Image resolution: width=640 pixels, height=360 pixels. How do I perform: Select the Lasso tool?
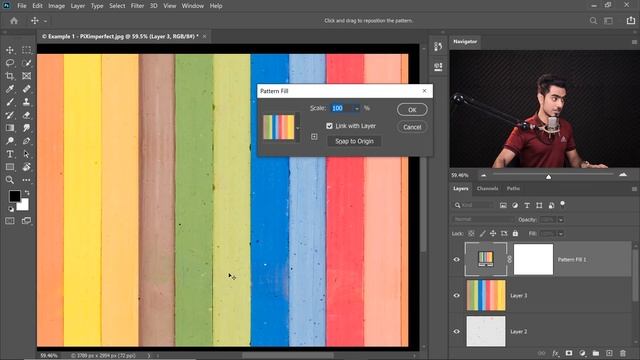(x=10, y=63)
